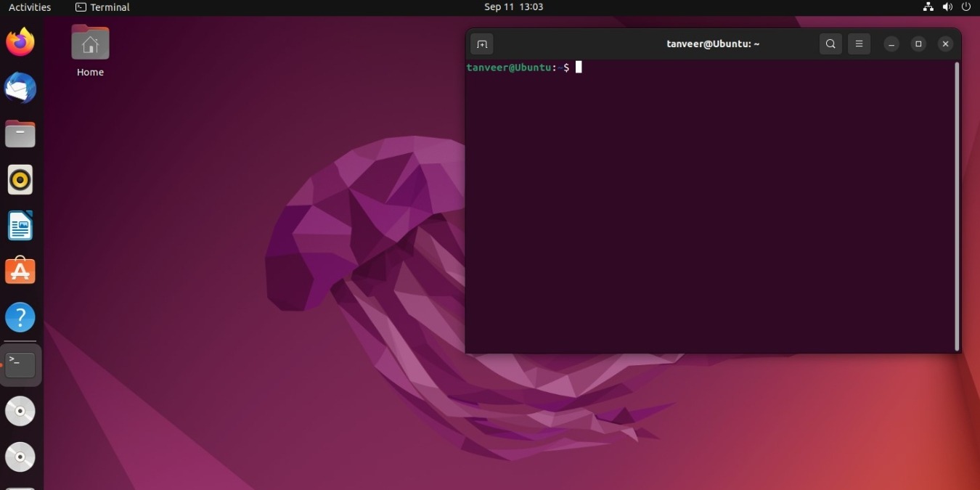Screen dimensions: 980x490
Task: Open the Help application
Action: 20,317
